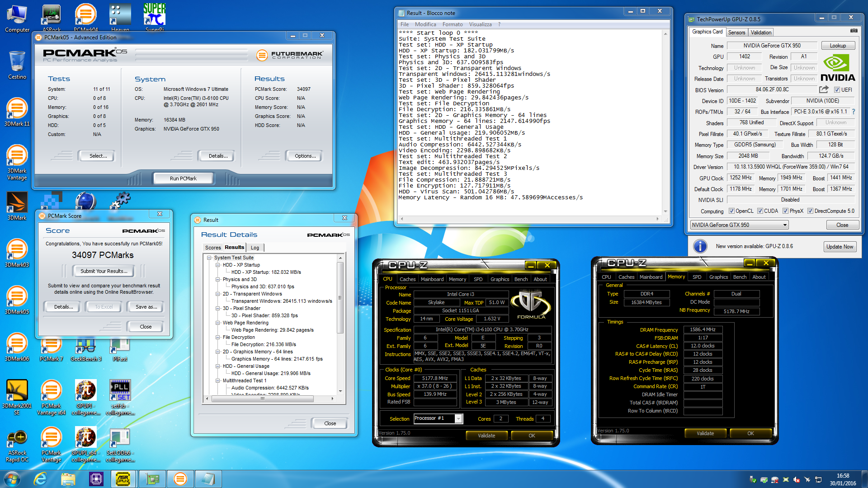Open the Log tab in Result Details

(255, 248)
